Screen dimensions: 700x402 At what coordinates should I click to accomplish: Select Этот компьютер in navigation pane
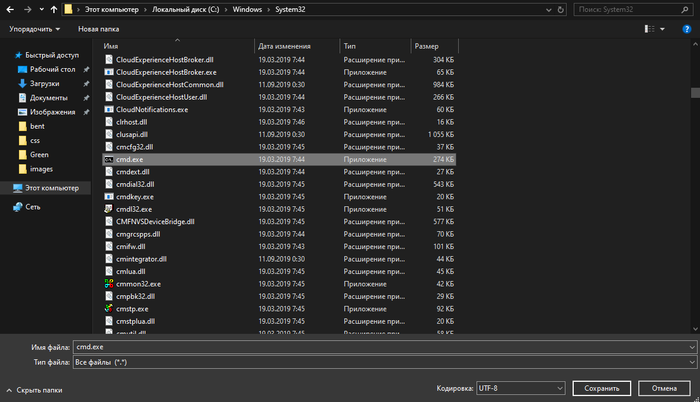click(x=53, y=187)
